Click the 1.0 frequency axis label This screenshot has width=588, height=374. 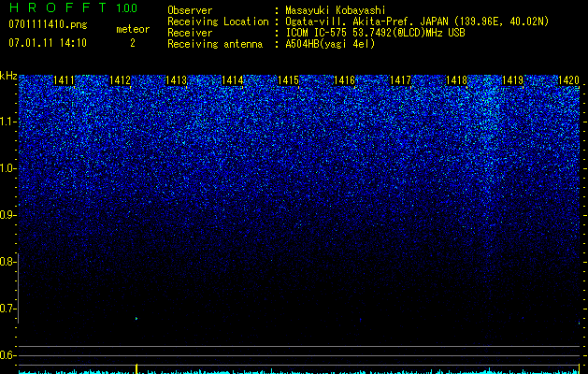(8, 168)
